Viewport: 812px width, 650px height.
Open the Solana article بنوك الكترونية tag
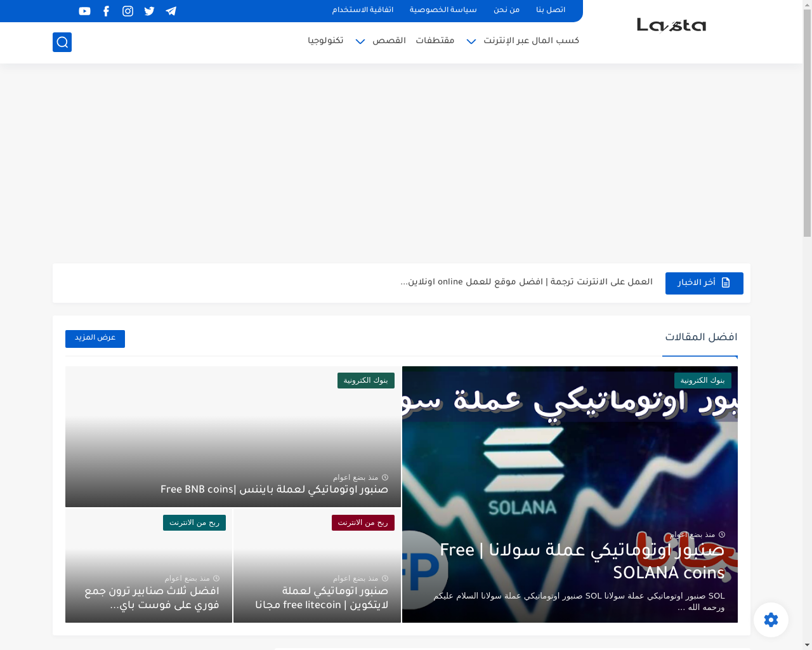coord(703,380)
